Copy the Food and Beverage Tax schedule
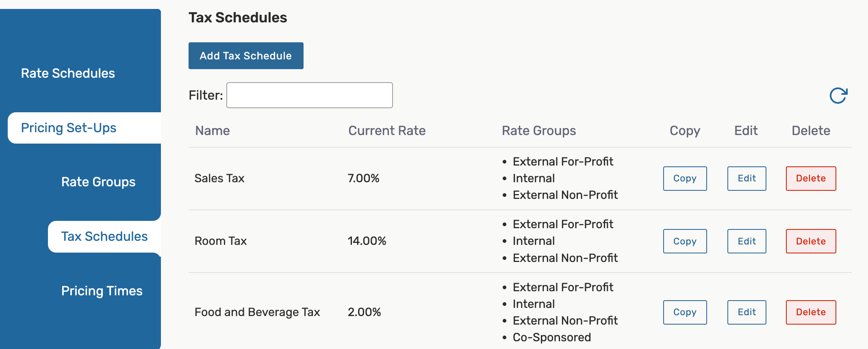 pyautogui.click(x=685, y=312)
